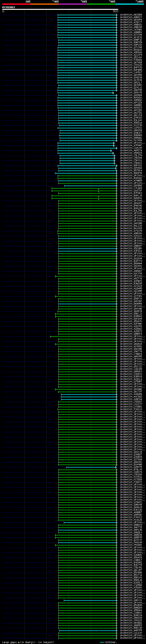Open the UniRef100_A7QC77 entry
The width and height of the screenshot is (146, 644).
click(131, 22)
